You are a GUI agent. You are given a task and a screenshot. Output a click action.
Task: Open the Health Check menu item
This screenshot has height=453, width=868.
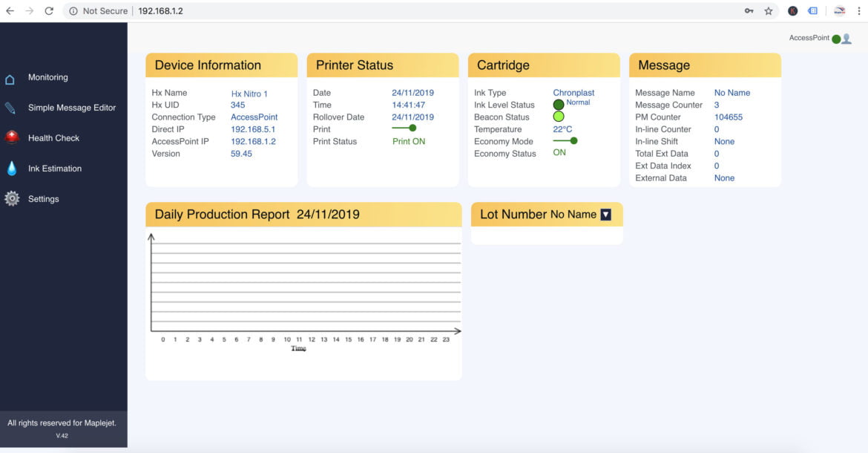[x=53, y=138]
